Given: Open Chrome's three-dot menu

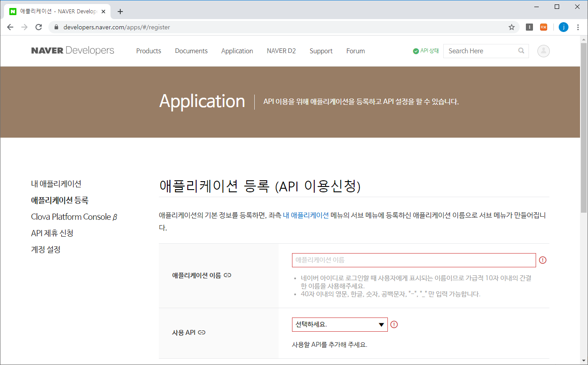Looking at the screenshot, I should [578, 27].
